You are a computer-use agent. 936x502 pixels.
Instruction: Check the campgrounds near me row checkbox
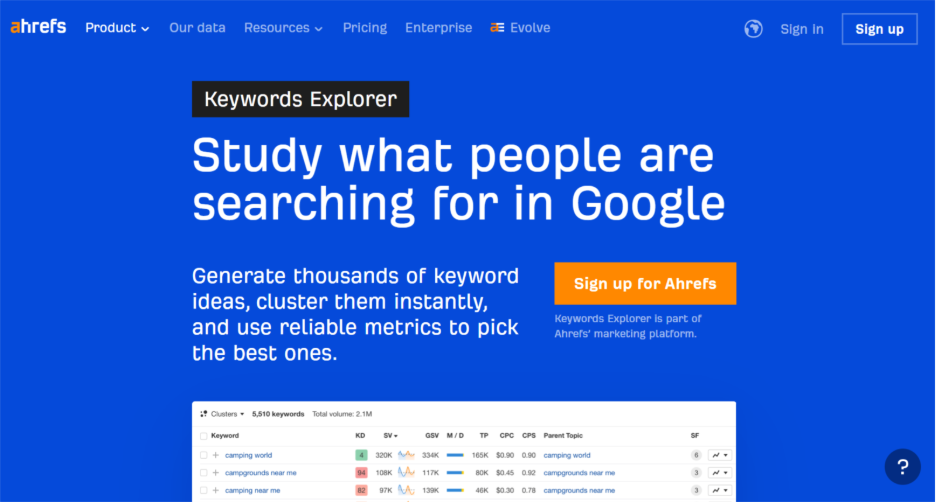tap(204, 472)
